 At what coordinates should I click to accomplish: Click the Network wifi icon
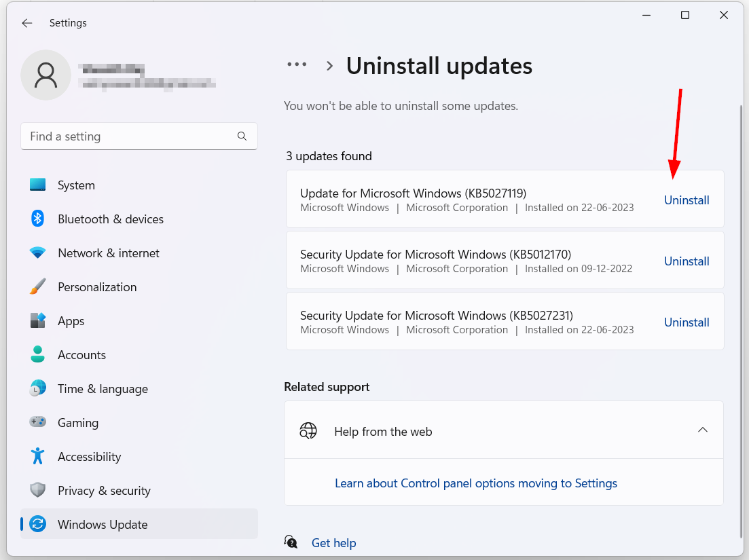tap(38, 253)
